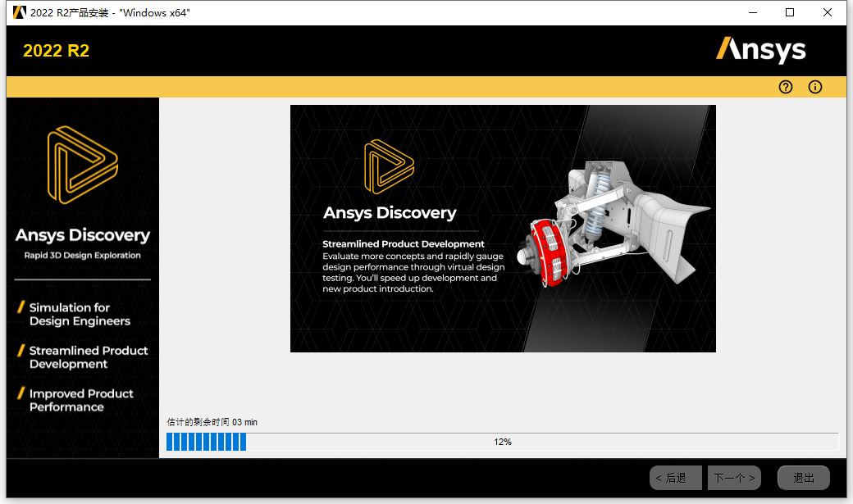Click 'Rapid 3D Design Exploration' subtitle
This screenshot has height=504, width=853.
pyautogui.click(x=82, y=256)
